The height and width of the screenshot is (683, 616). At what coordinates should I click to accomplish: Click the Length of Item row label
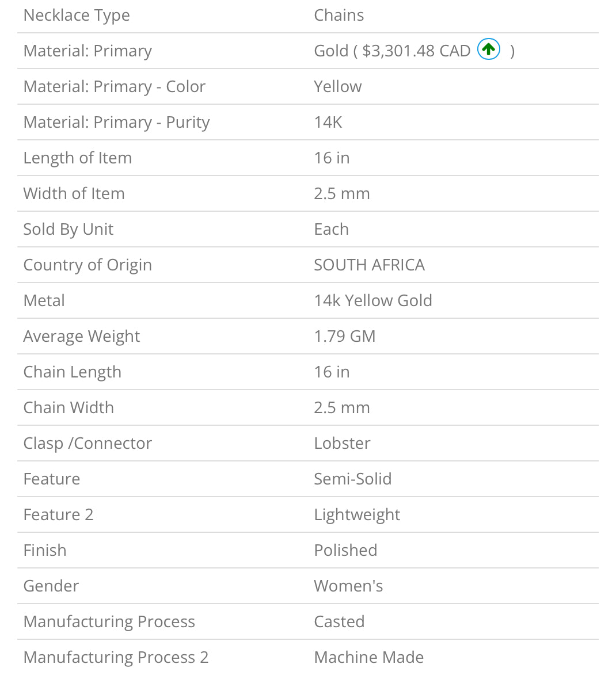pyautogui.click(x=78, y=158)
